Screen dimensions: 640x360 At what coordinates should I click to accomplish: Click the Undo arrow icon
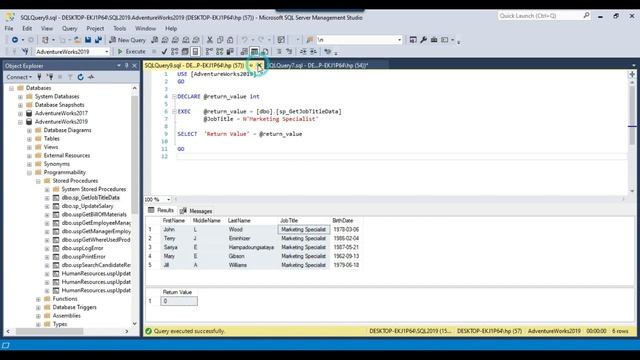[244, 40]
